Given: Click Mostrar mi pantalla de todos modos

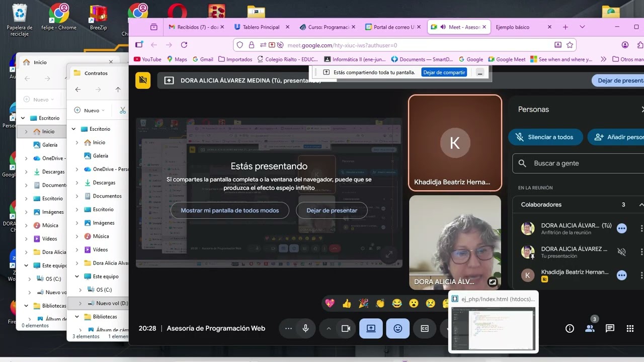Looking at the screenshot, I should 230,210.
